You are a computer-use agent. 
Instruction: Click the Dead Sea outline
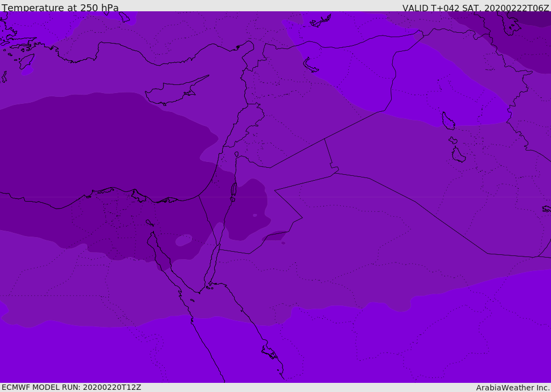pos(234,190)
